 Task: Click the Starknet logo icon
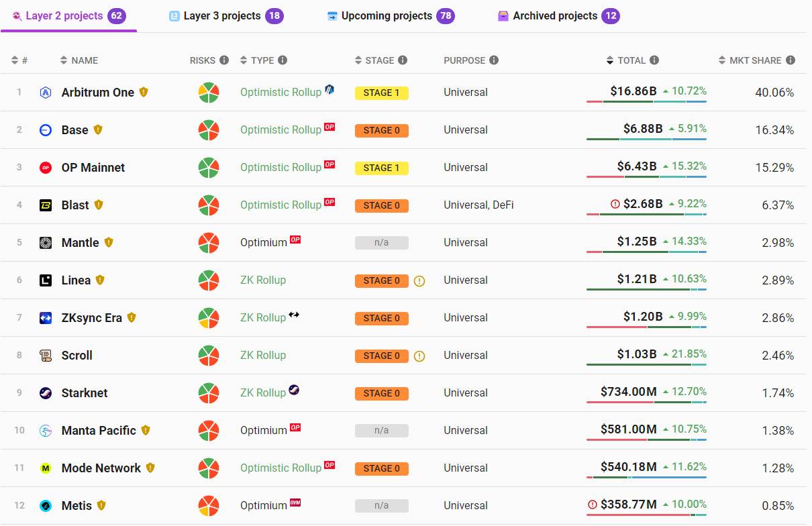click(46, 393)
